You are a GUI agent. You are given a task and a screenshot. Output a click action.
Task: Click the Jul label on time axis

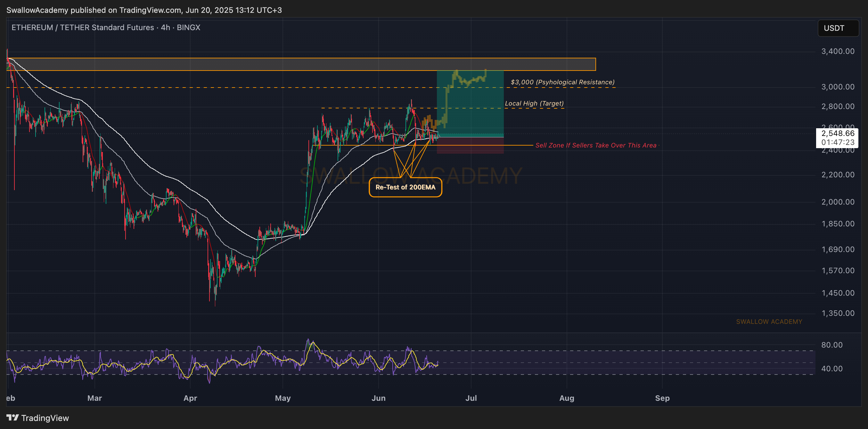point(471,398)
